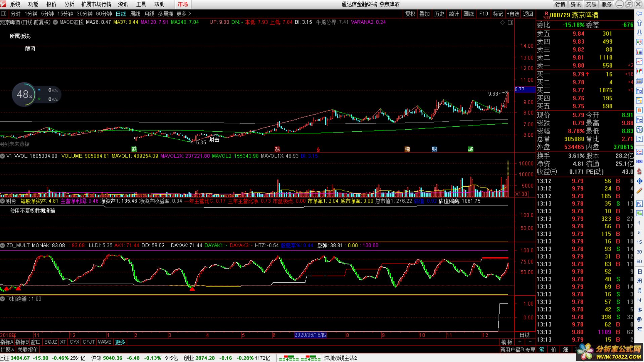Toggle the 飞机跑道 indicator dropdown circle
This screenshot has width=644, height=362.
[3, 299]
